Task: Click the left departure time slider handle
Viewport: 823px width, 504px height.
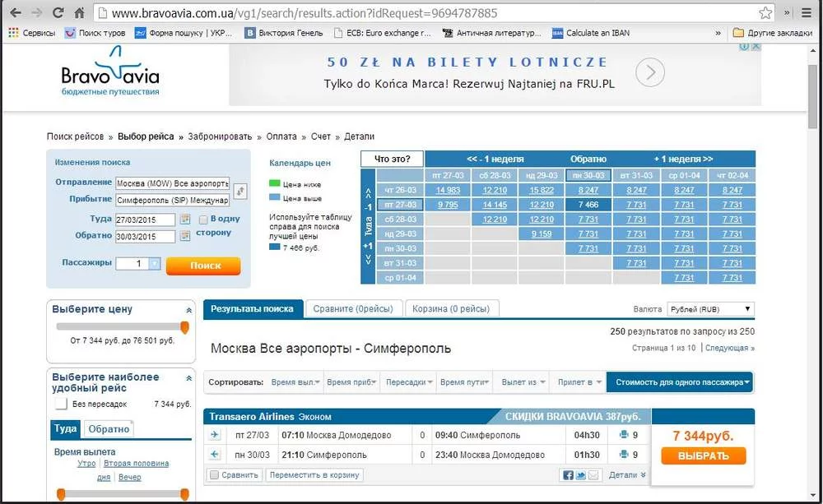Action: [61, 494]
